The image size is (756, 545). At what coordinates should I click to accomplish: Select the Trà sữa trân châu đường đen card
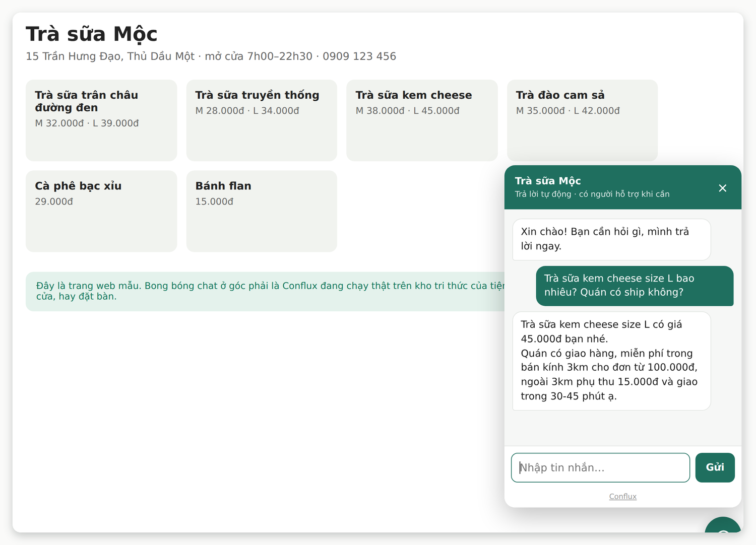tap(101, 120)
